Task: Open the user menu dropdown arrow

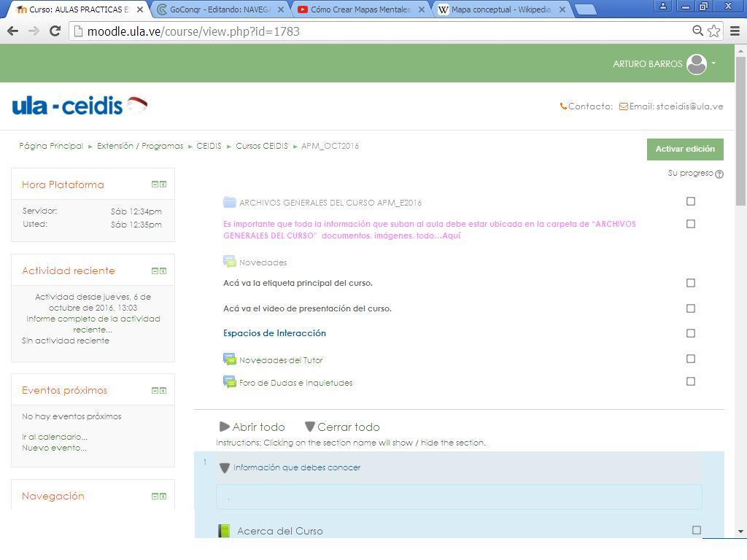Action: tap(713, 63)
